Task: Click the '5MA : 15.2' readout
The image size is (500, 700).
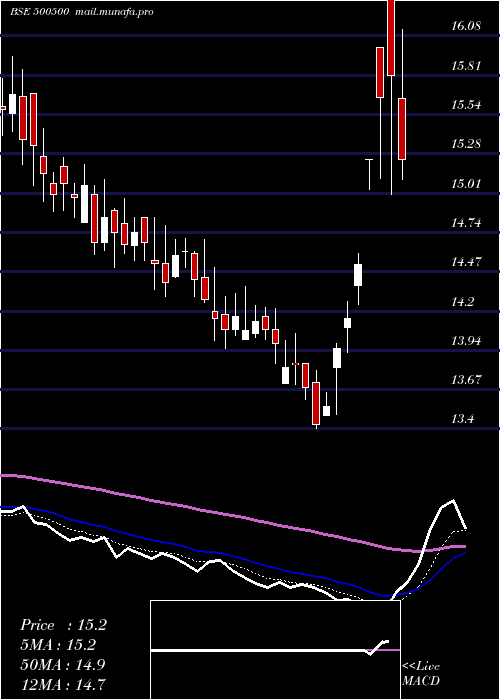Action: tap(58, 645)
